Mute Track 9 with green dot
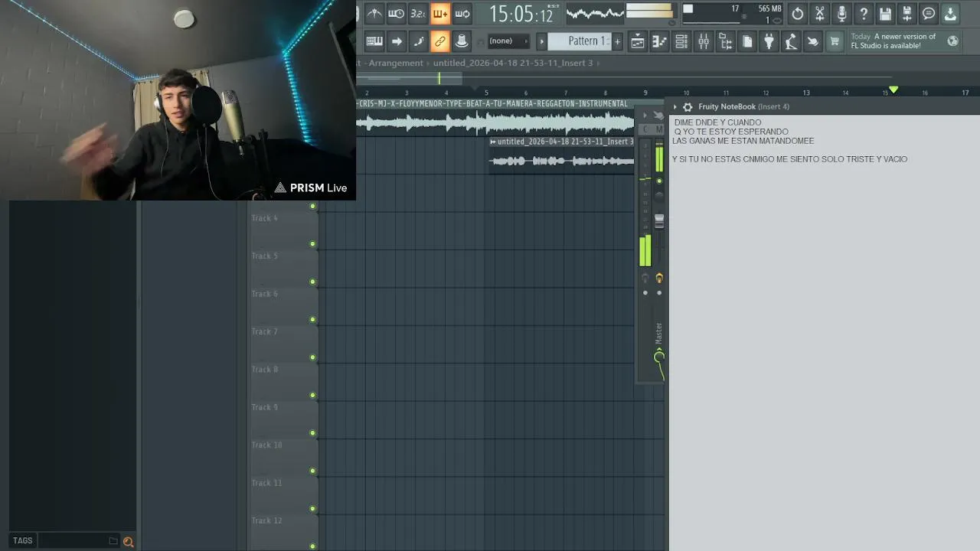This screenshot has height=551, width=980. [x=312, y=433]
